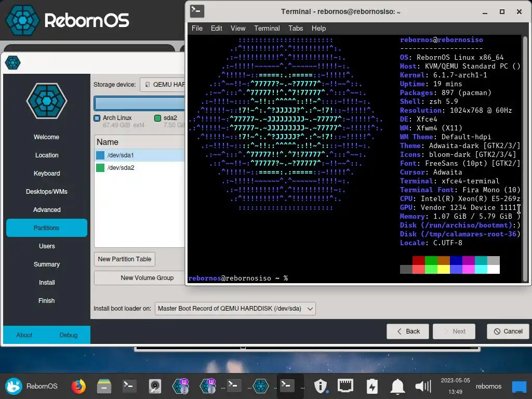Select the Location step in sidebar
The height and width of the screenshot is (399, 532).
click(46, 155)
